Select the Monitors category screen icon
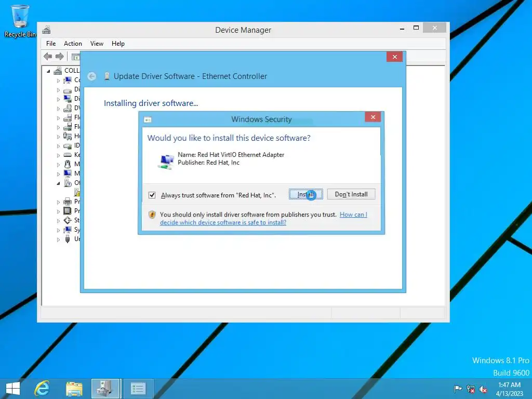Viewport: 532px width, 399px height. (68, 174)
